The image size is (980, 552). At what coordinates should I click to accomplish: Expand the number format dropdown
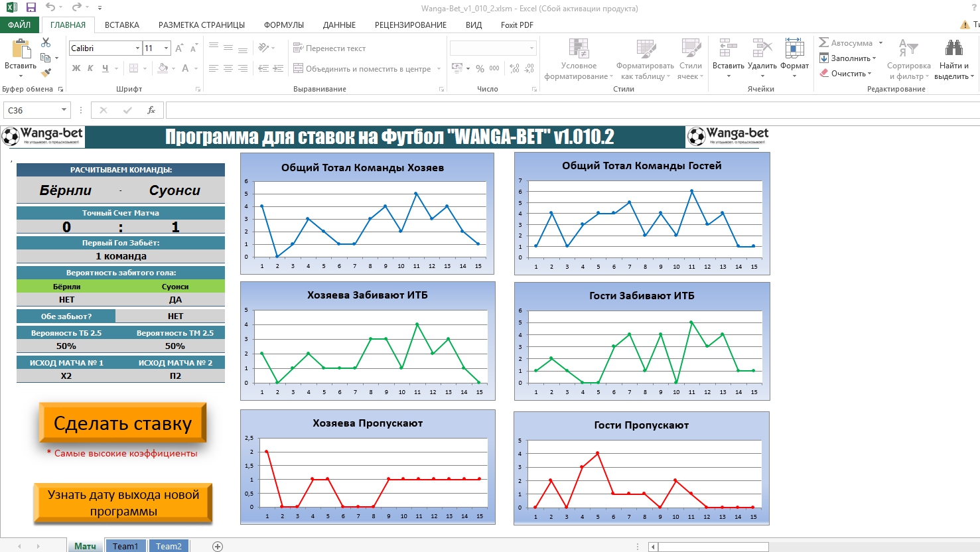coord(531,48)
